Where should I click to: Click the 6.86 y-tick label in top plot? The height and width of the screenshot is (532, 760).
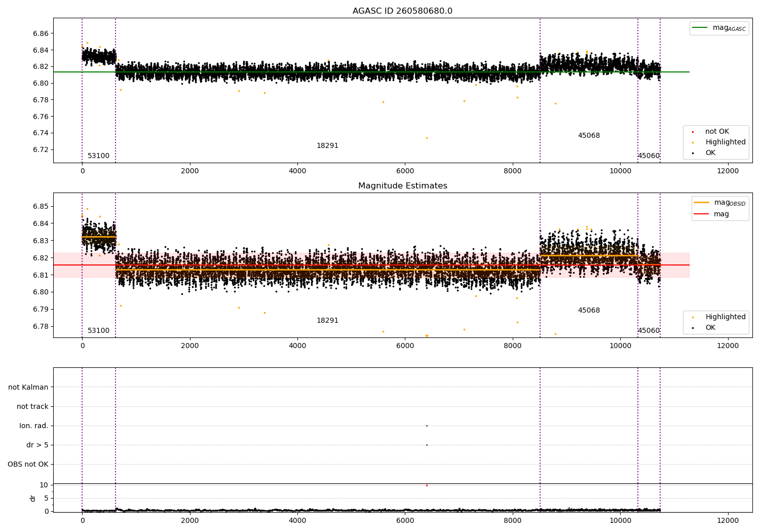[x=41, y=34]
